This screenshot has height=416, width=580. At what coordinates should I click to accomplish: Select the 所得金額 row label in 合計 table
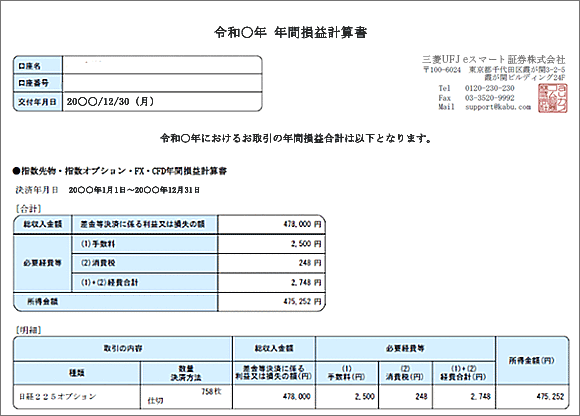115,302
